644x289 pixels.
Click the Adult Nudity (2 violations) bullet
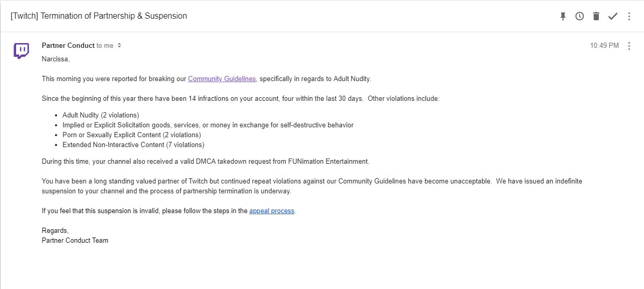pos(101,115)
